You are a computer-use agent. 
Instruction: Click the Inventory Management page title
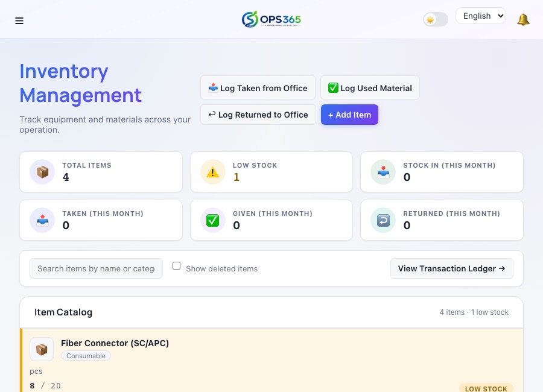pyautogui.click(x=81, y=83)
